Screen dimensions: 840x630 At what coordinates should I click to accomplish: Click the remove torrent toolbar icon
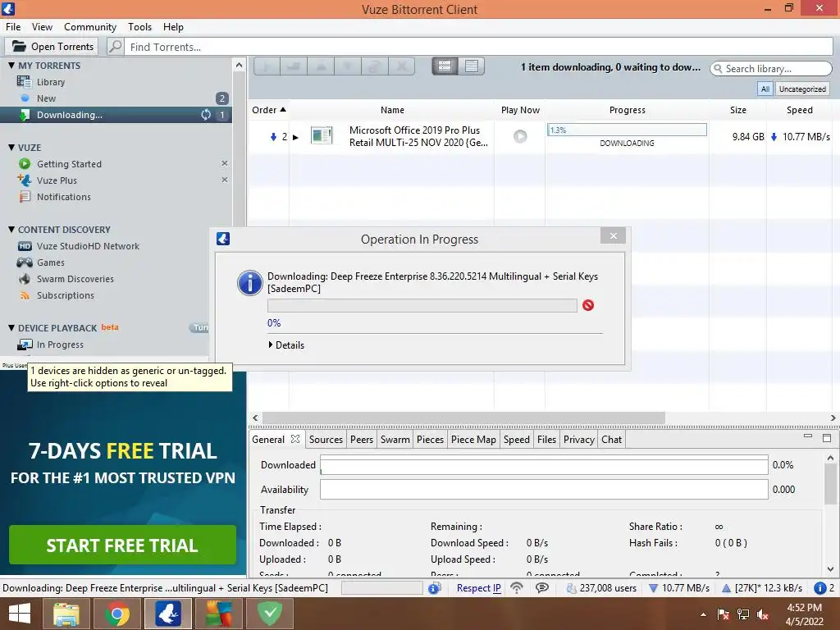click(402, 66)
